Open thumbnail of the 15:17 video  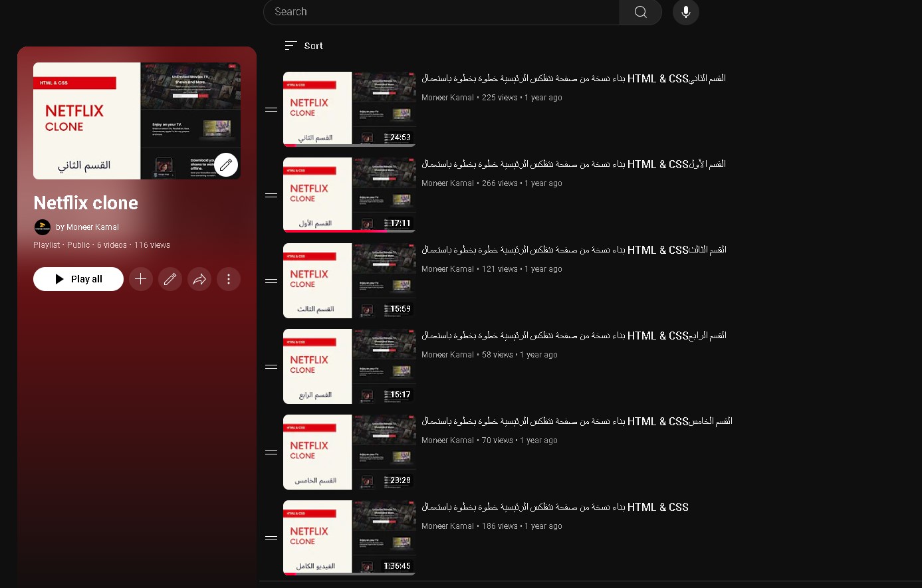point(350,366)
